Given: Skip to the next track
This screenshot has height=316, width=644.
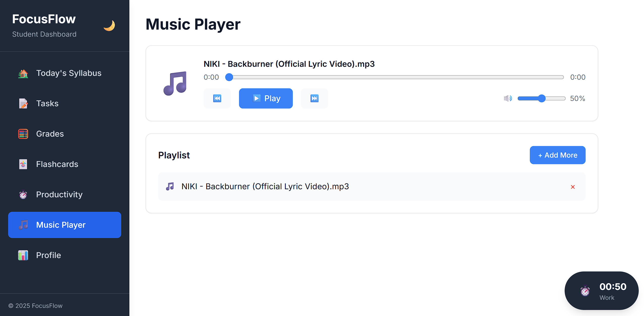Looking at the screenshot, I should pos(314,98).
